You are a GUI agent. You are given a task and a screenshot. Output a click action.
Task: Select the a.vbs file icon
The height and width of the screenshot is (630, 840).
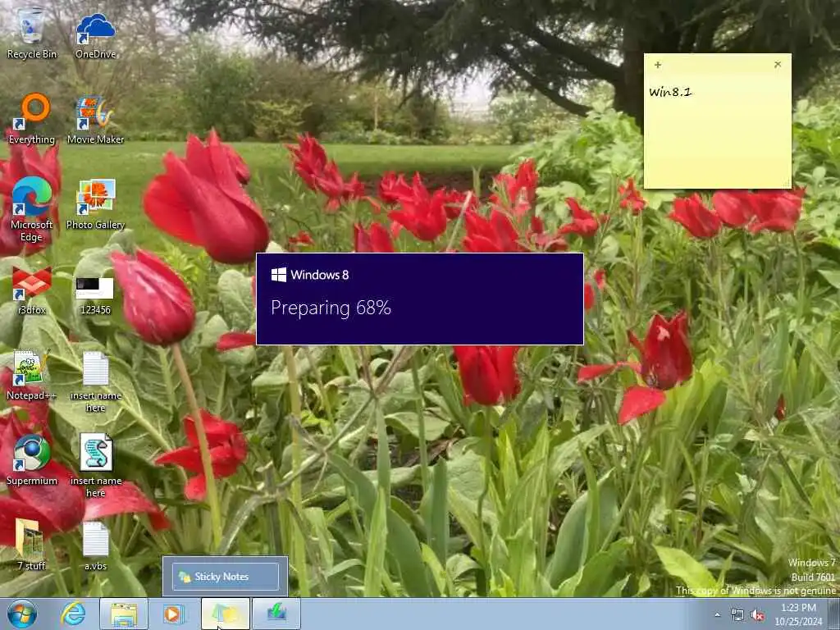(95, 546)
